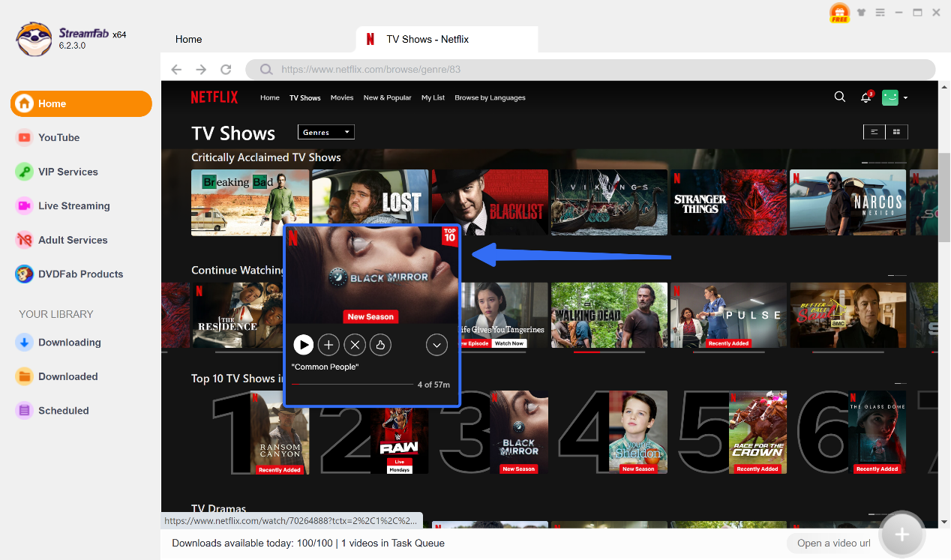Play Black Mirror from preview card

point(303,345)
